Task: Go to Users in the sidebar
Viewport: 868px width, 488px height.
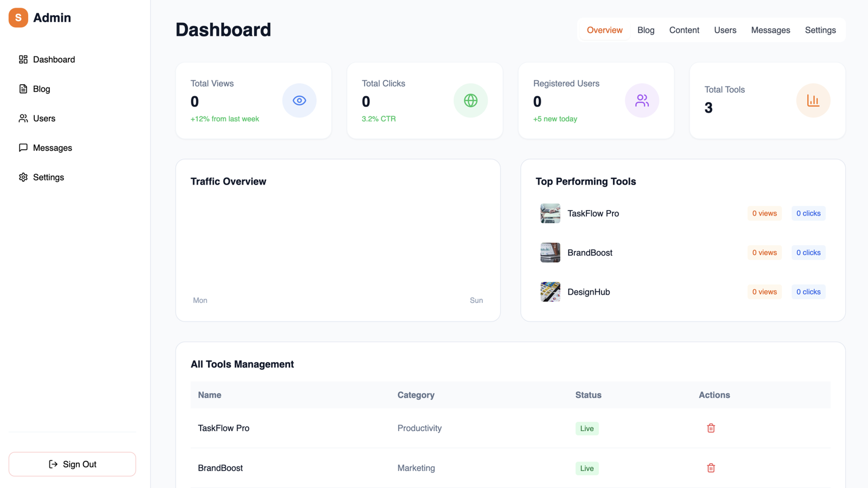Action: tap(43, 118)
